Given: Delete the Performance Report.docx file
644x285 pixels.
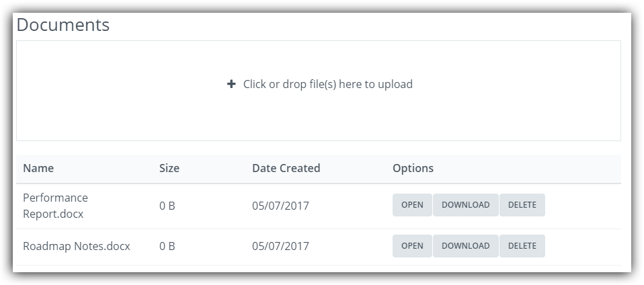Looking at the screenshot, I should click(522, 205).
